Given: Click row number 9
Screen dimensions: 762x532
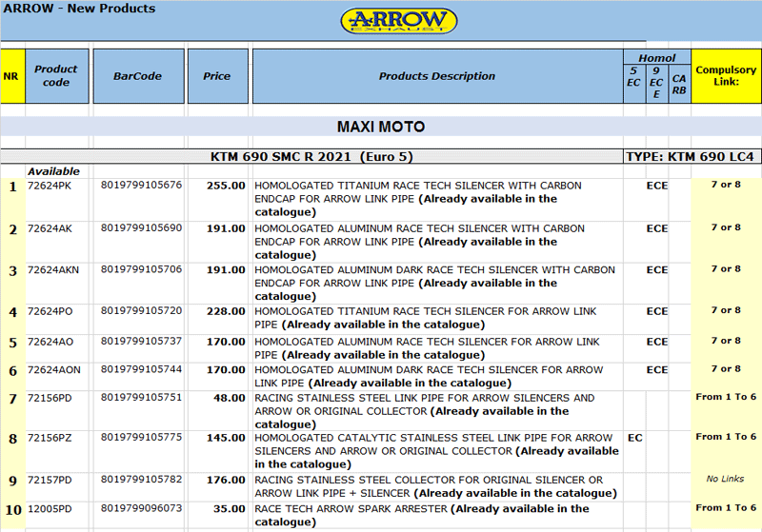Looking at the screenshot, I should pos(13,481).
